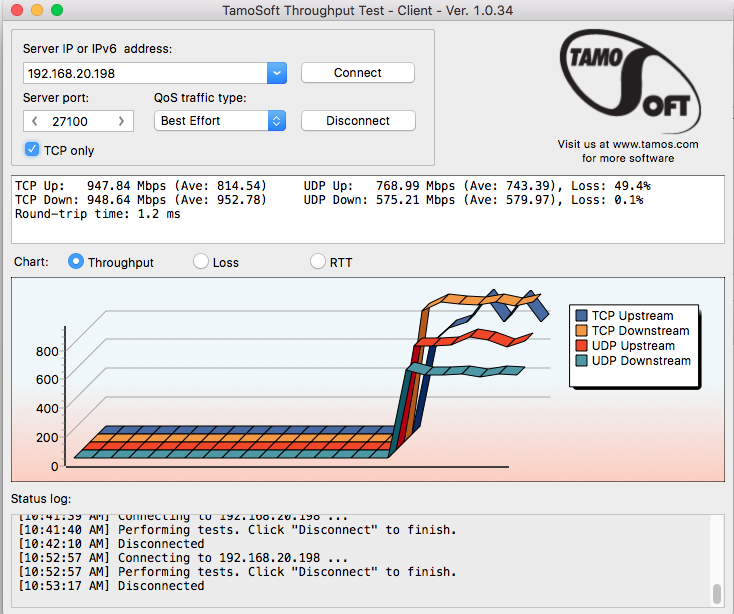This screenshot has width=734, height=614.
Task: Expand the server IP address dropdown
Action: pos(277,73)
